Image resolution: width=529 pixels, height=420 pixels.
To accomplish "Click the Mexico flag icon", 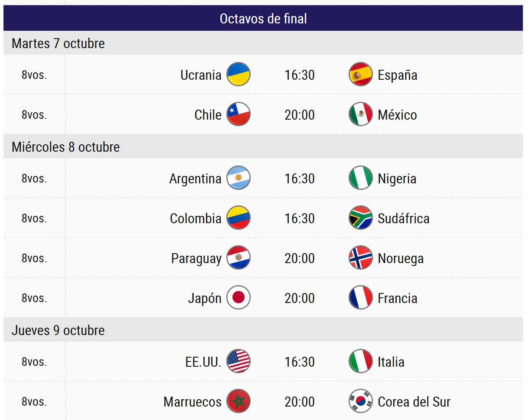I will 361,114.
